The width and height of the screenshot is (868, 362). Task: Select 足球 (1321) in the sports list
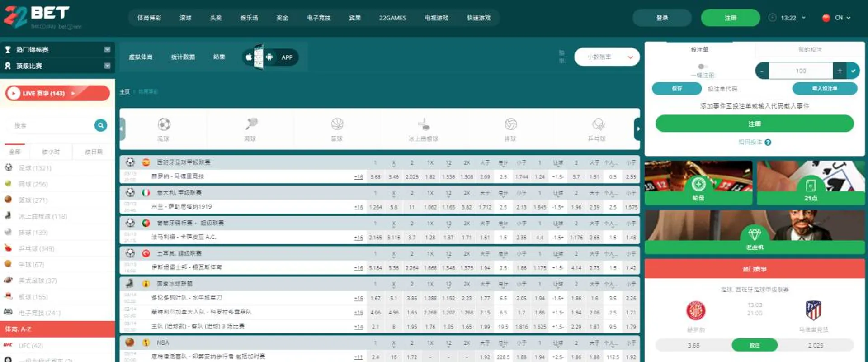pos(35,168)
